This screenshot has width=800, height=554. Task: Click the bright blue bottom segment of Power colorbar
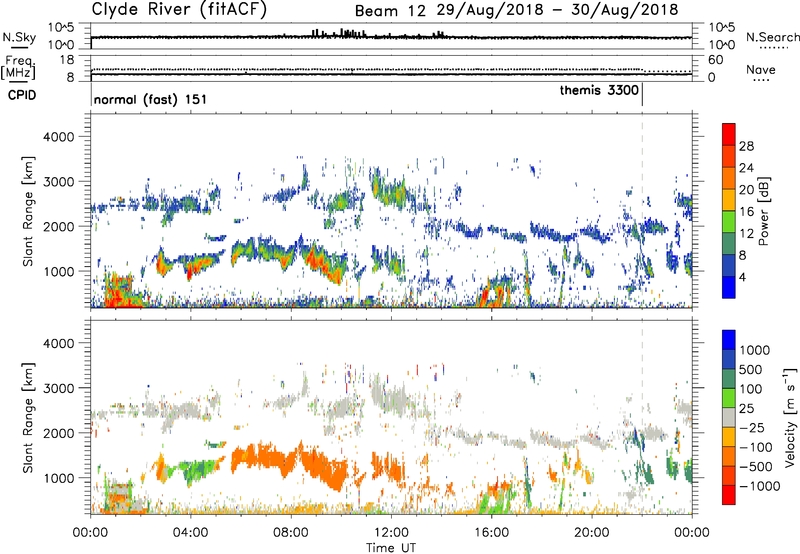(729, 287)
